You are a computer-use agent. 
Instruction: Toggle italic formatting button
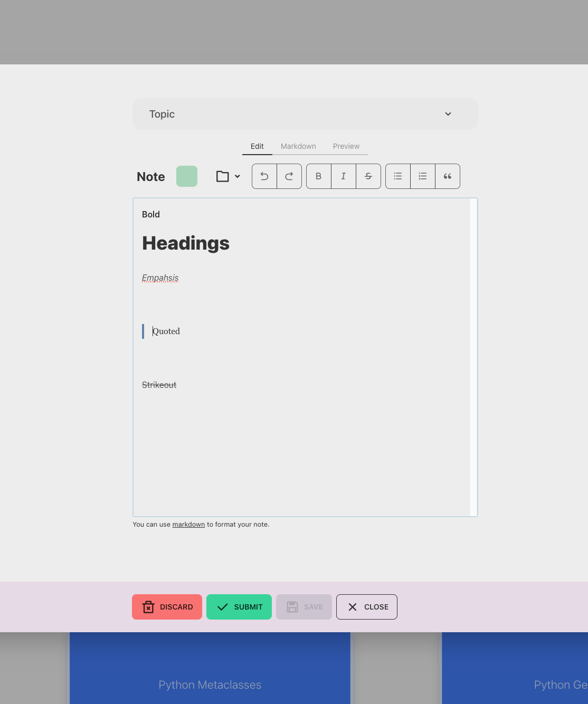(344, 176)
